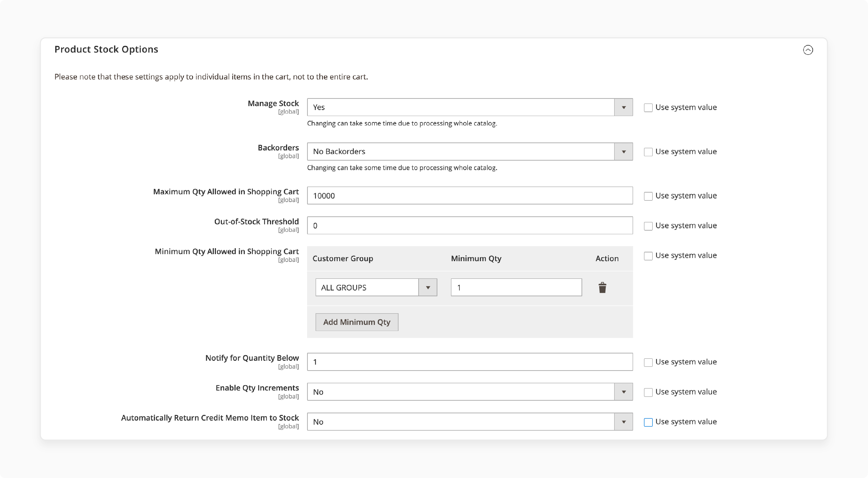Open the Automatically Return Credit Memo Item dropdown
The image size is (868, 478).
(470, 422)
